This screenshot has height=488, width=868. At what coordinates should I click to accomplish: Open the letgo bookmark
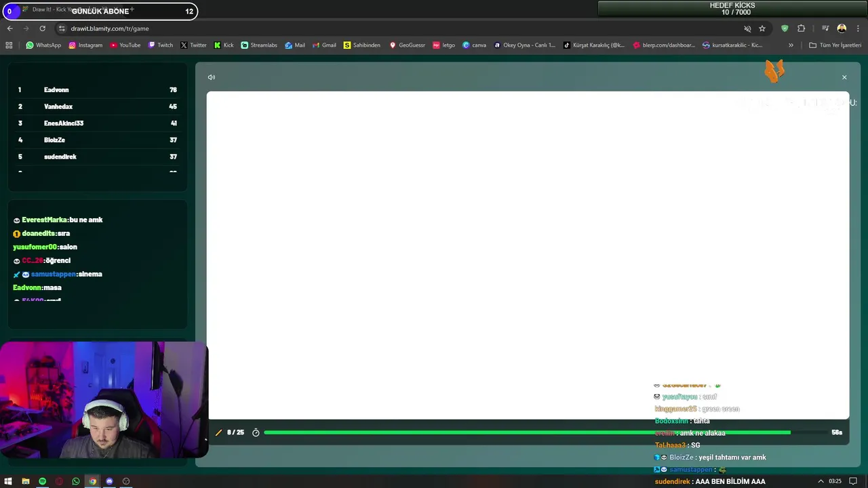click(443, 45)
